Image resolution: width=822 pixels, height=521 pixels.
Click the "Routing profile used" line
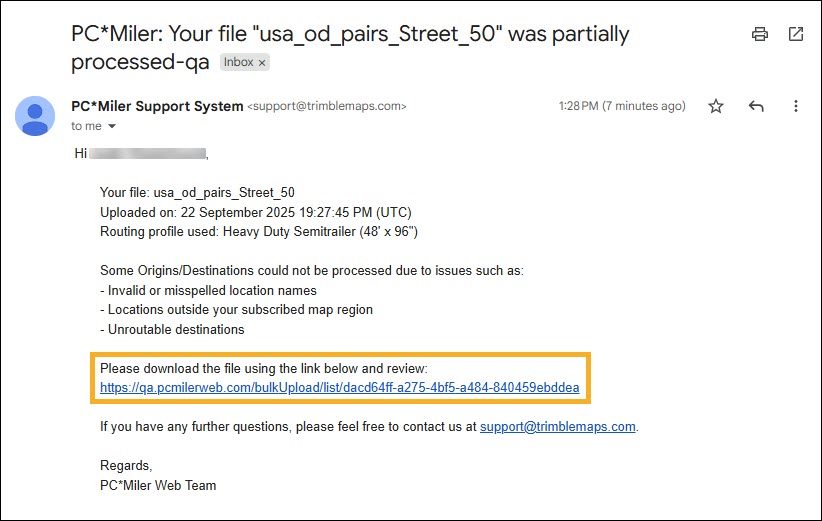point(258,232)
